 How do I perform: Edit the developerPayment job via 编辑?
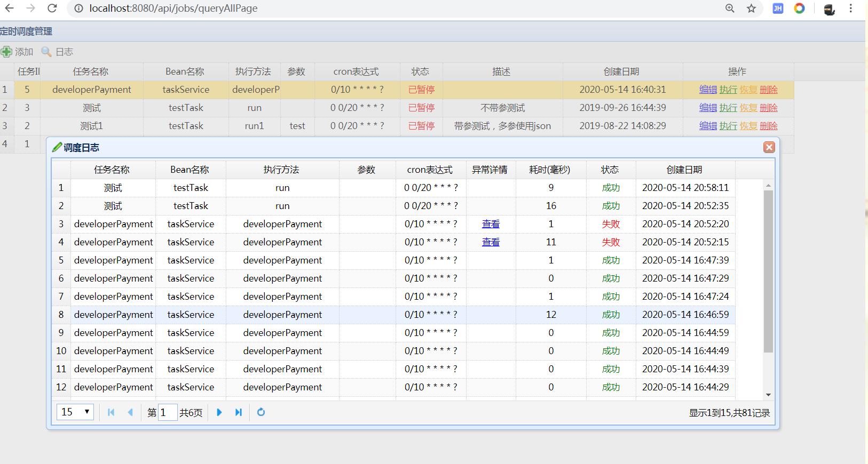coord(708,90)
